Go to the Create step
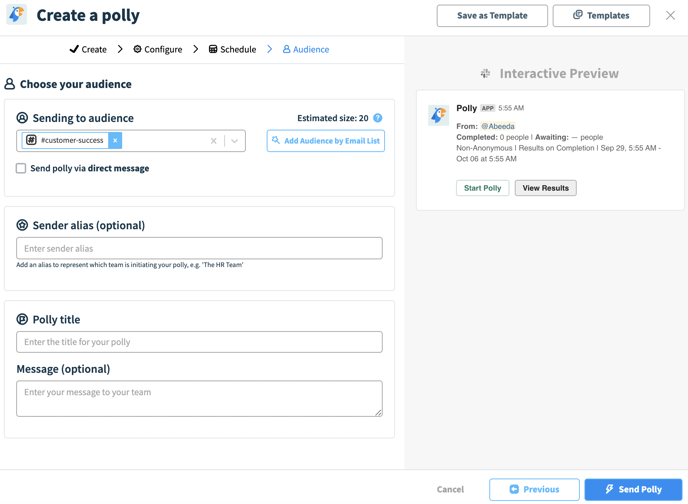Screen dimensions: 688x504 click(x=88, y=49)
